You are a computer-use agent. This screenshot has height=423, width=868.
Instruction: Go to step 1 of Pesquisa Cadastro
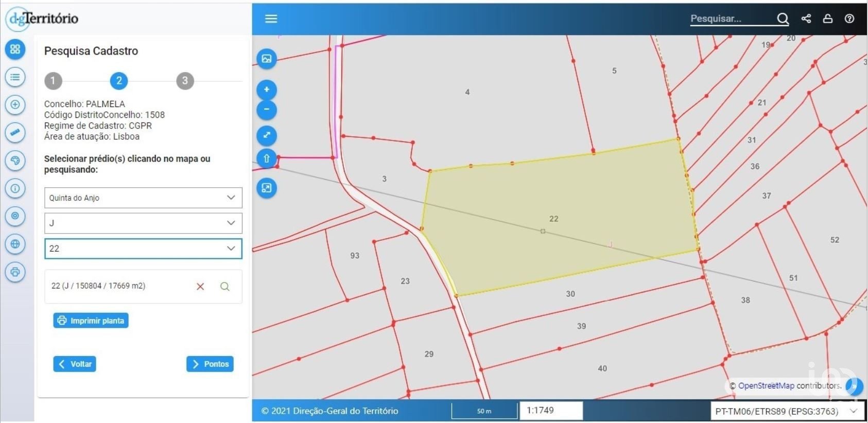click(53, 81)
